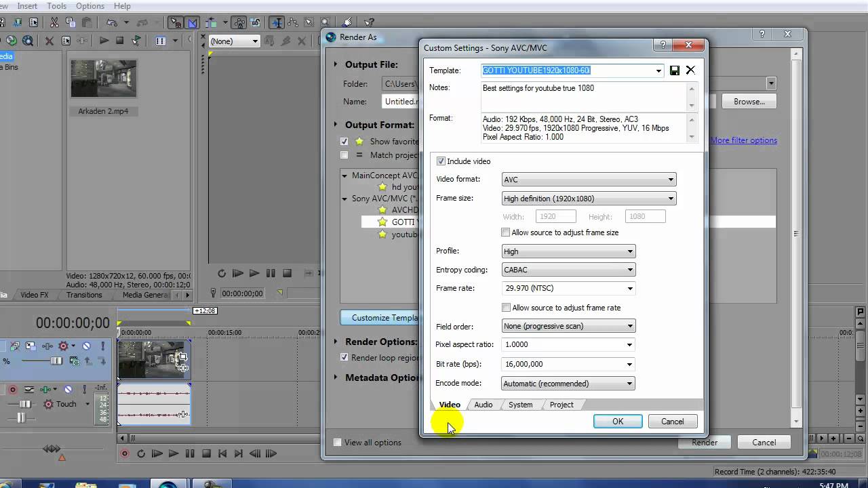Toggle the Auto Ripple toolbar icon
The height and width of the screenshot is (488, 868).
tap(212, 22)
